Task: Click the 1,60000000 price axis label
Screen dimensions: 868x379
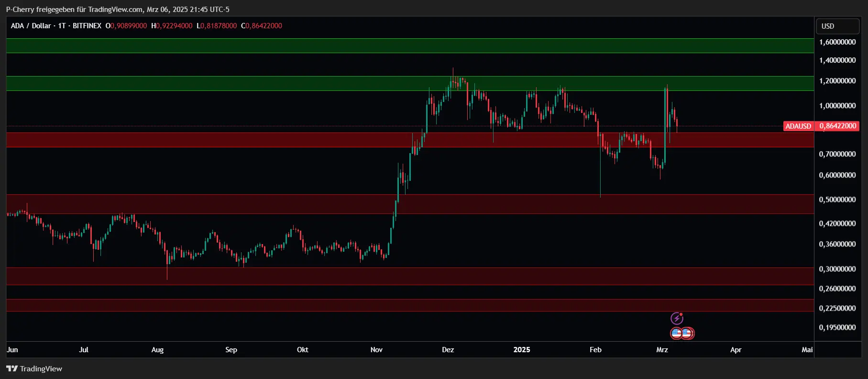Action: [837, 42]
